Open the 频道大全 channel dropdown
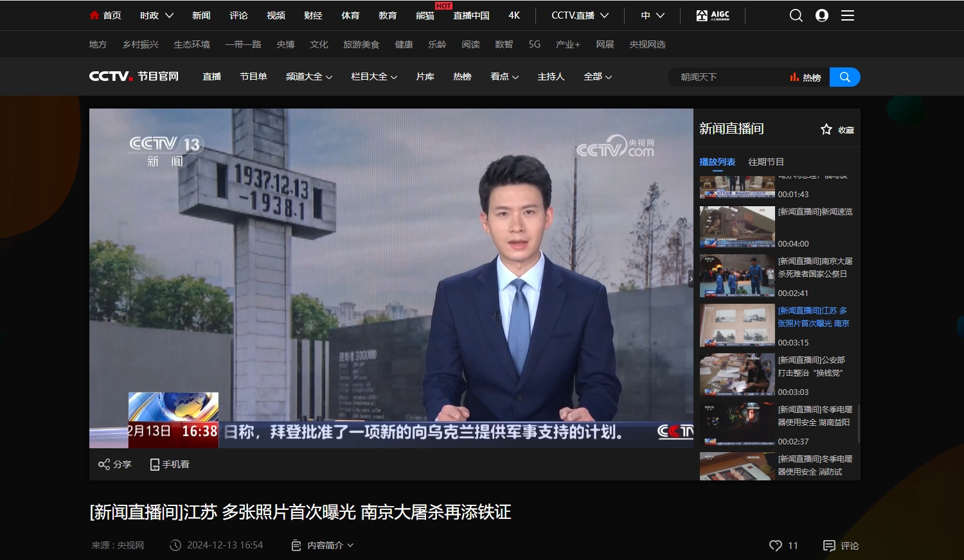Image resolution: width=964 pixels, height=560 pixels. point(308,77)
